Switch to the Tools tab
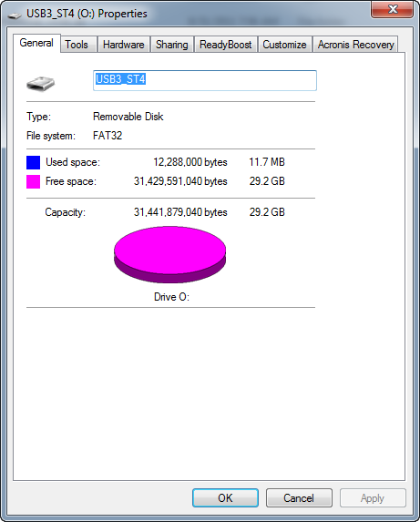Viewport: 420px width, 522px height. 77,45
